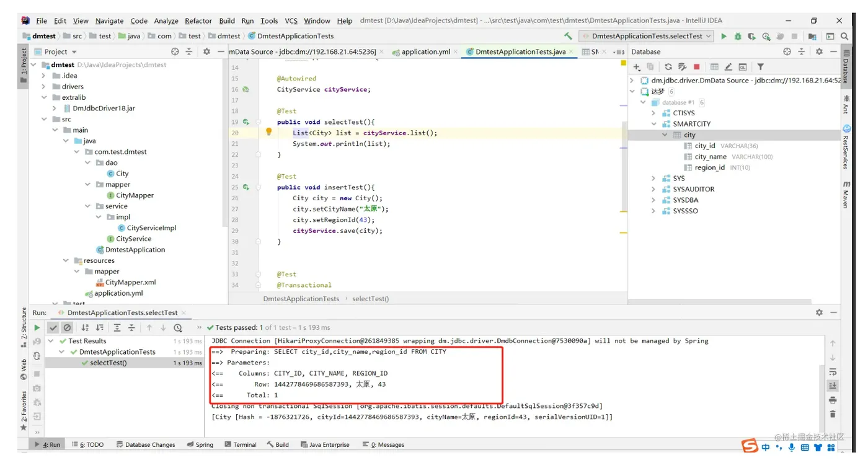
Task: Open the Navigate menu
Action: (110, 20)
